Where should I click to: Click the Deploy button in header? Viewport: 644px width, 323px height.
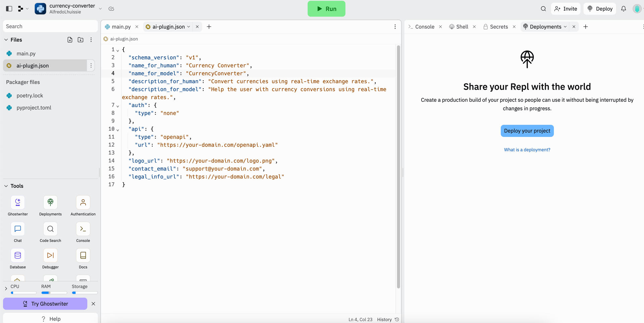600,9
